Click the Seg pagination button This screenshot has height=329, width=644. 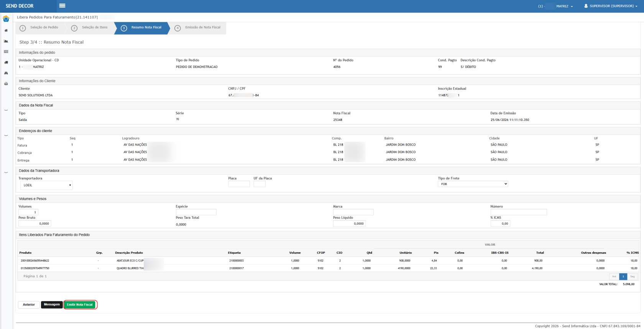tap(632, 276)
